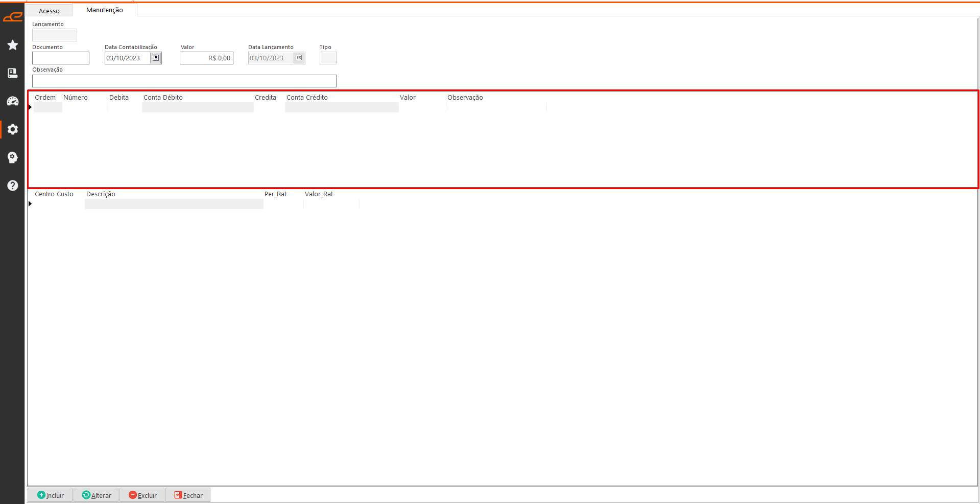Screen dimensions: 980x504
Task: Switch to the Acesso tab
Action: click(x=49, y=11)
